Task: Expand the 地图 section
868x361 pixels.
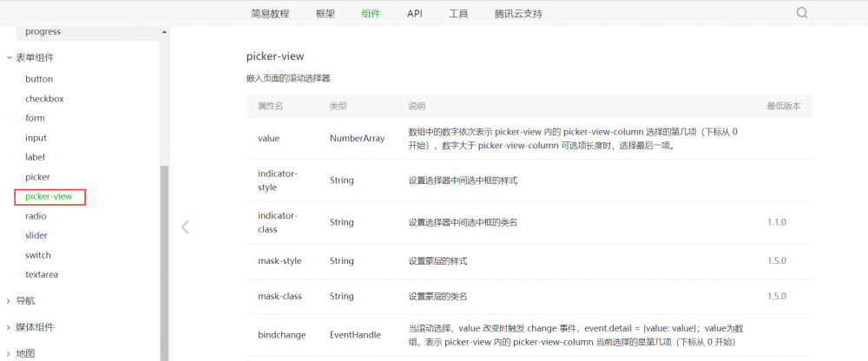Action: pos(25,353)
